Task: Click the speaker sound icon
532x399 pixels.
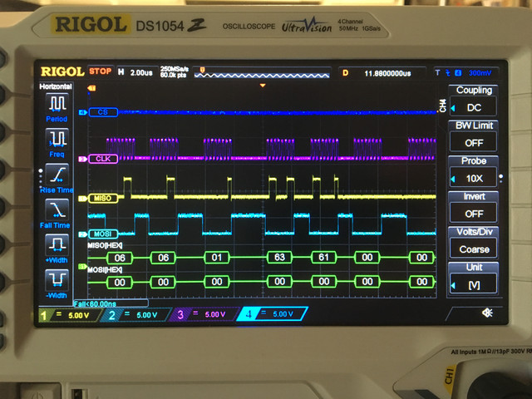Action: click(x=487, y=313)
